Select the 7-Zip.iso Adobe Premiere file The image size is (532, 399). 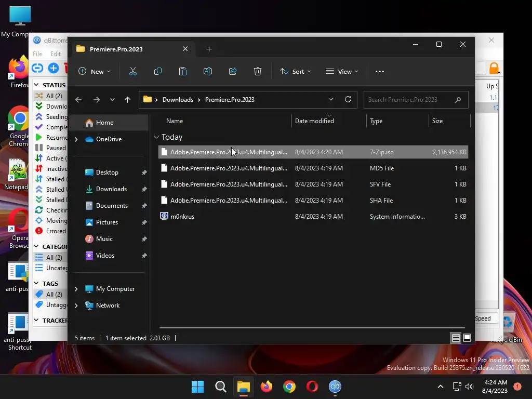coord(313,152)
